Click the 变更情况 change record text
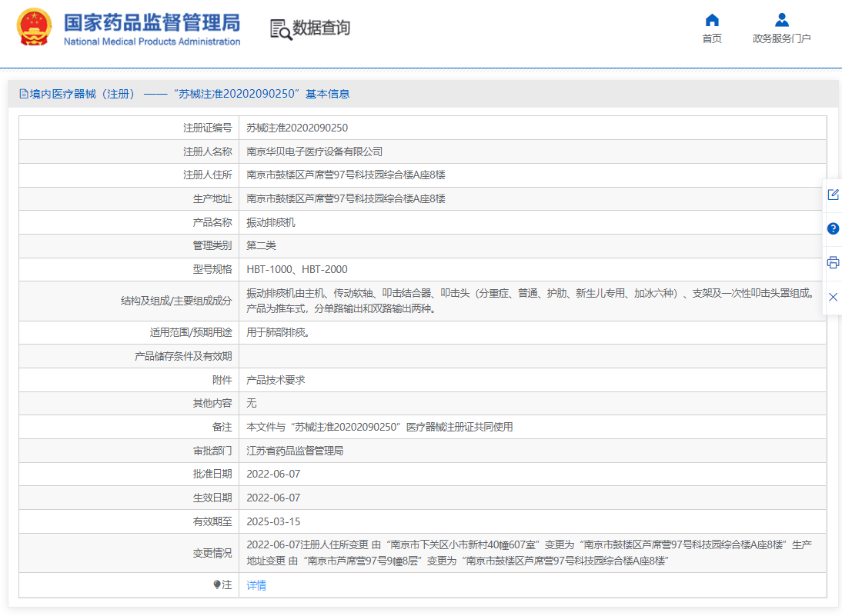Screen dimensions: 842x616 (x=529, y=553)
